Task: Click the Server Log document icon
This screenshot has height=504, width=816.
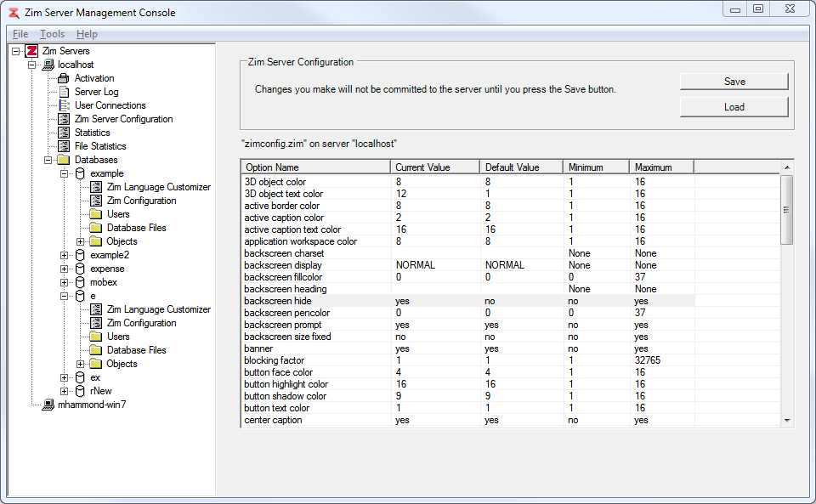Action: point(64,92)
